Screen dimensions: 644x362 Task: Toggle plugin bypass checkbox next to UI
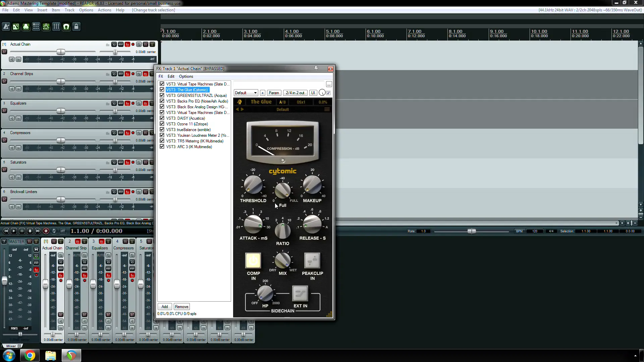328,93
